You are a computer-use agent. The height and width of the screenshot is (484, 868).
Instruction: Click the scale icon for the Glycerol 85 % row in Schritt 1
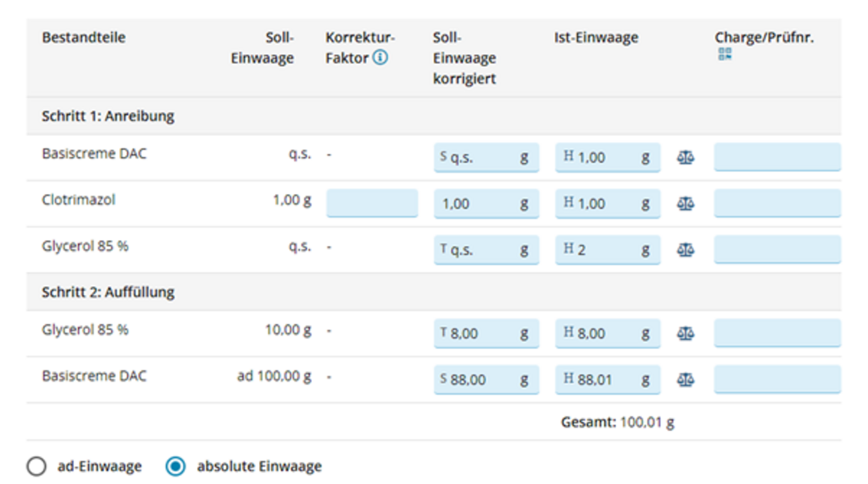[685, 250]
